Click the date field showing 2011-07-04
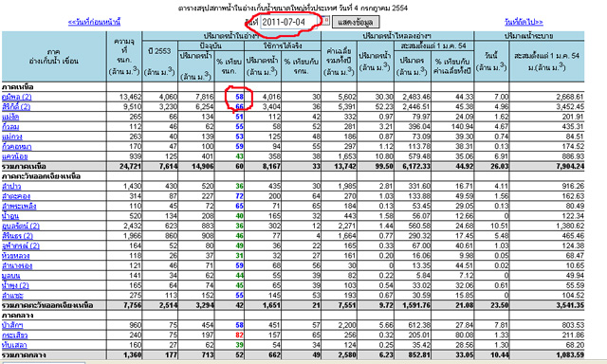 (x=288, y=22)
